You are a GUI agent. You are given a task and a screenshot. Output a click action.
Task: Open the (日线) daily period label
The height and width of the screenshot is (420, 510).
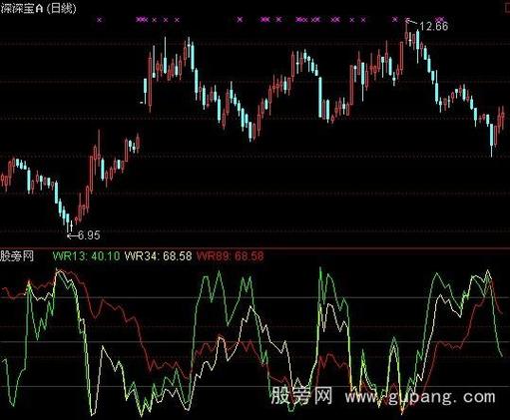[61, 8]
